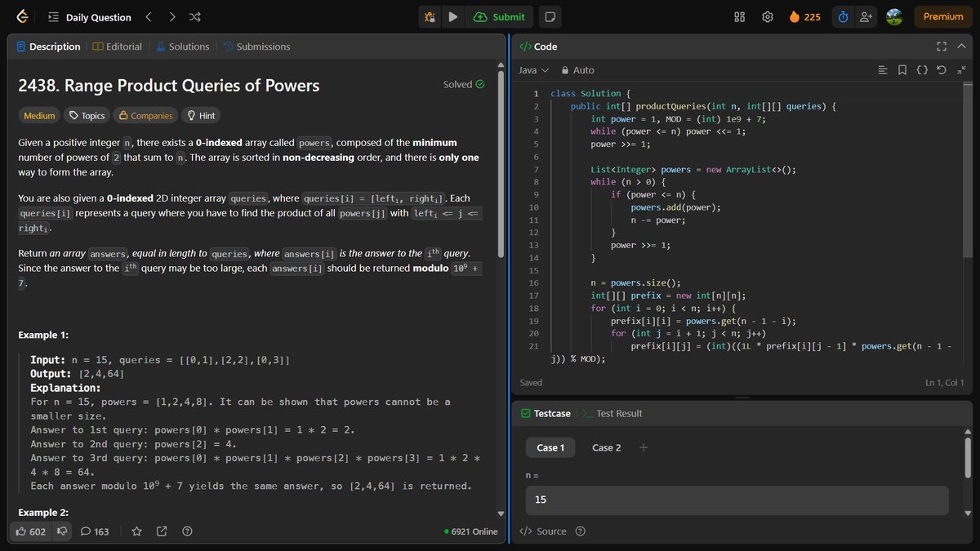Switch to the Solutions tab
Screen dimensions: 980x551
(184, 46)
